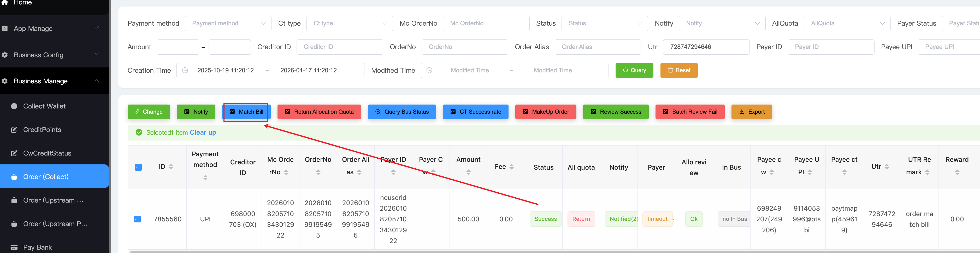Click the Match Bill button

click(246, 112)
